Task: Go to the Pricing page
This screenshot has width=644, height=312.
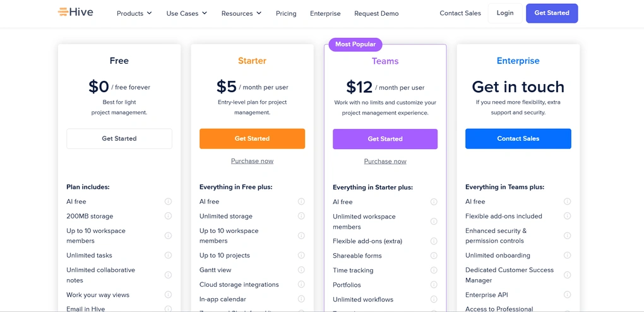Action: [286, 13]
